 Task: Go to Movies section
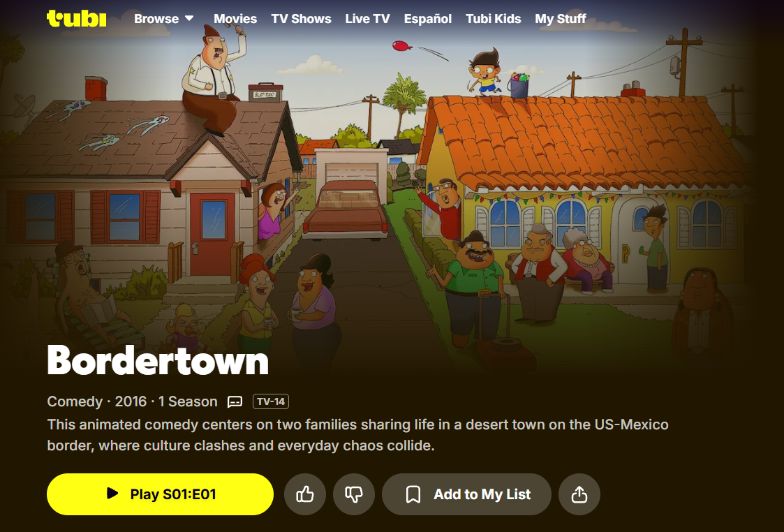coord(235,18)
